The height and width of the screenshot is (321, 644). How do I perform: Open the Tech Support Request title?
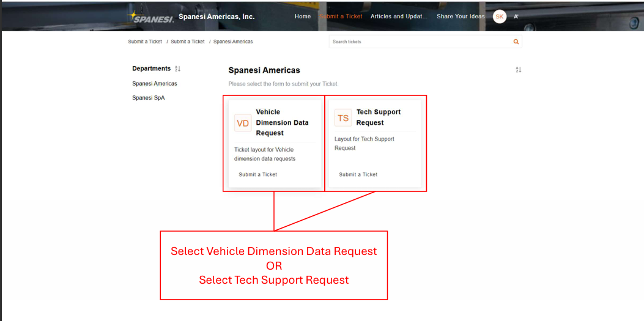pyautogui.click(x=379, y=117)
